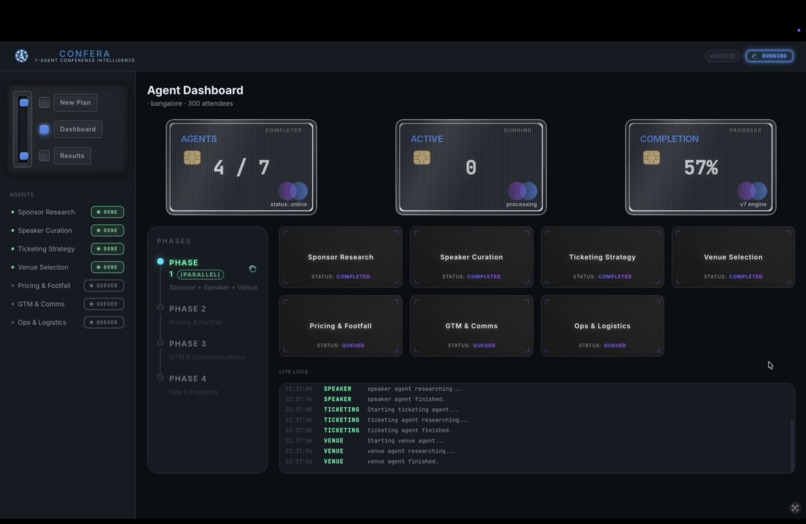Click the PARALLEL tag in Phase 1
Viewport: 806px width, 524px height.
click(200, 275)
